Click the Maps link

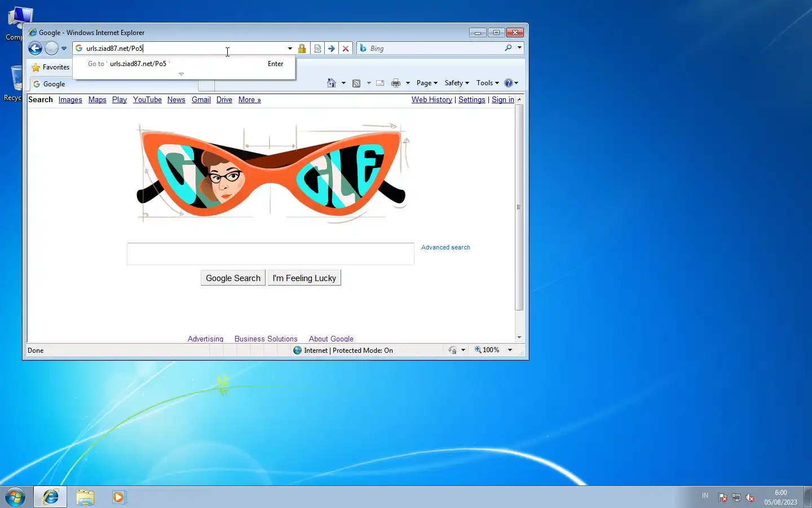point(97,100)
